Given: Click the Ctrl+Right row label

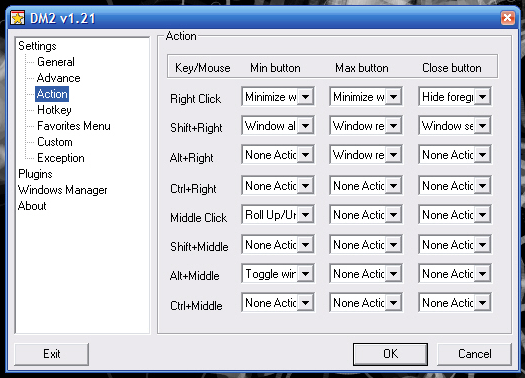Looking at the screenshot, I should (x=193, y=189).
